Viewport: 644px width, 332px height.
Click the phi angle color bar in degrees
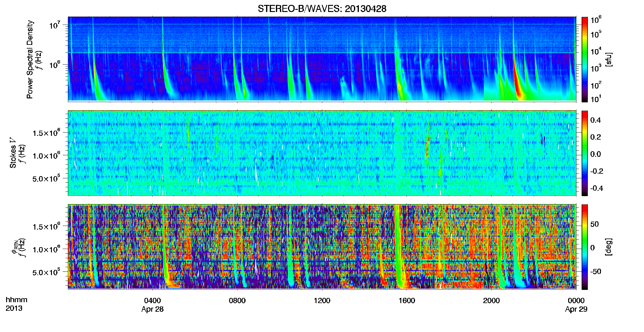(x=585, y=247)
